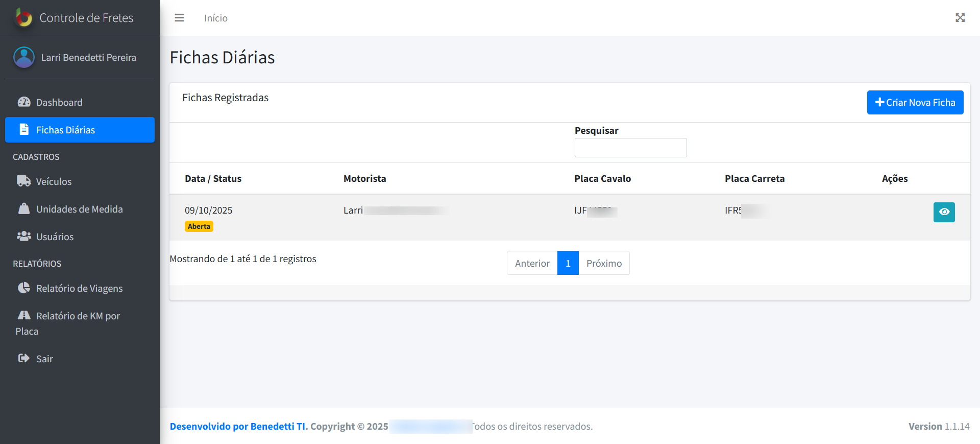The height and width of the screenshot is (444, 980).
Task: Sort by Data / Status column
Action: coord(213,179)
